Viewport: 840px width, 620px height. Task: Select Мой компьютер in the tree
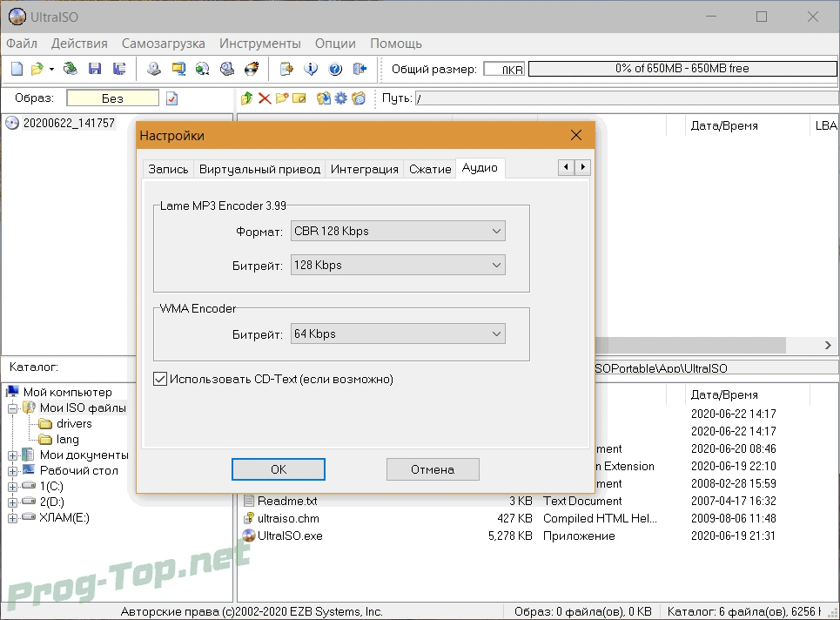click(68, 392)
